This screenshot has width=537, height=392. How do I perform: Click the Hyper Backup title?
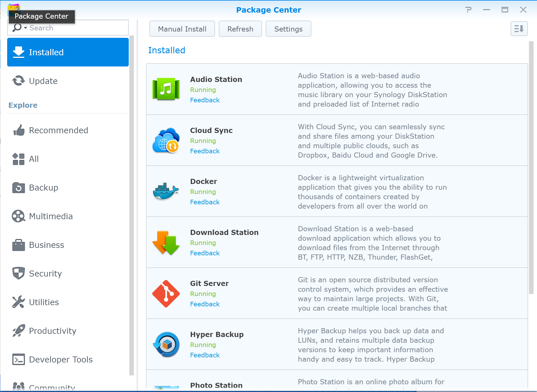(217, 334)
